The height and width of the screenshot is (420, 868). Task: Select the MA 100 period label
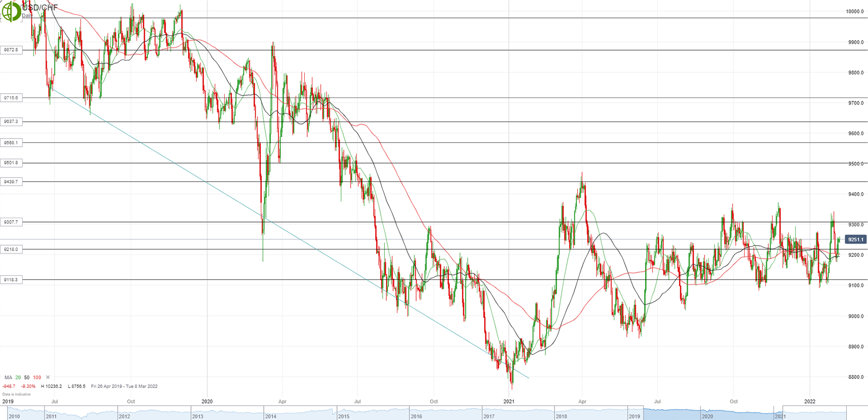point(37,378)
